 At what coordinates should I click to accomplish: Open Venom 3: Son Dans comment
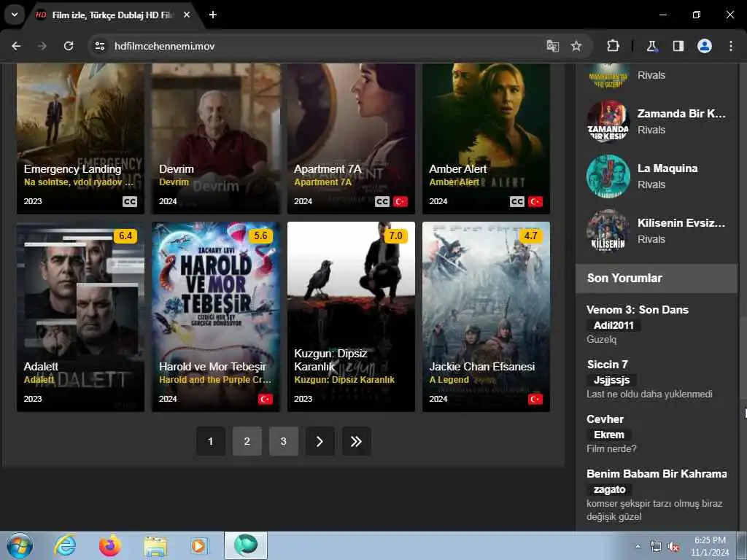(x=638, y=309)
